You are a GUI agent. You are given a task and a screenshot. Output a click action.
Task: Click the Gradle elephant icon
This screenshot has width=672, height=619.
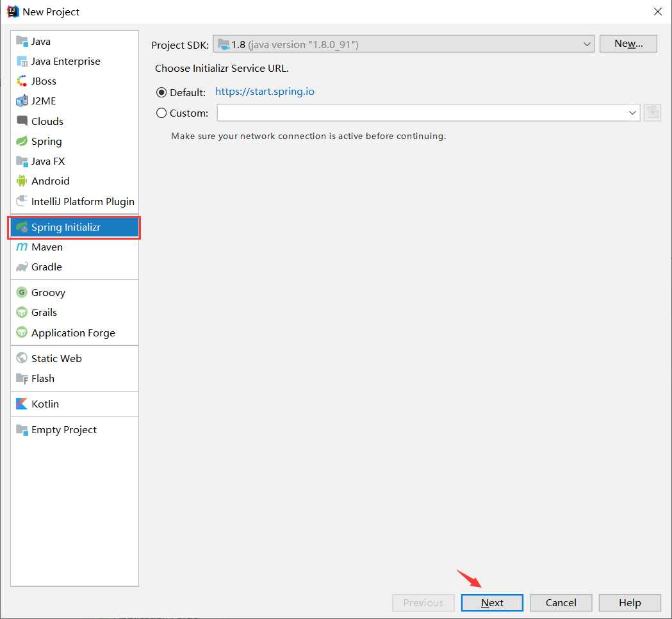22,267
